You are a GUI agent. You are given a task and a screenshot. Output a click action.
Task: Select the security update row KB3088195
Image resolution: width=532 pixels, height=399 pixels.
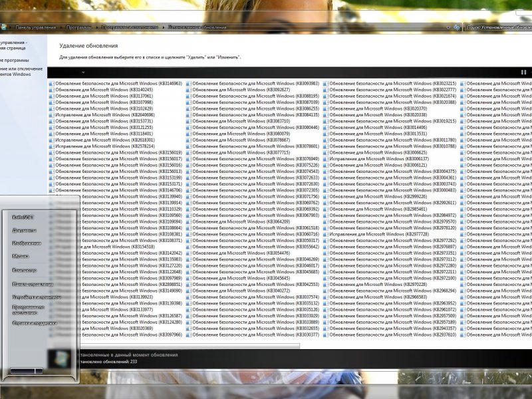coord(253,96)
